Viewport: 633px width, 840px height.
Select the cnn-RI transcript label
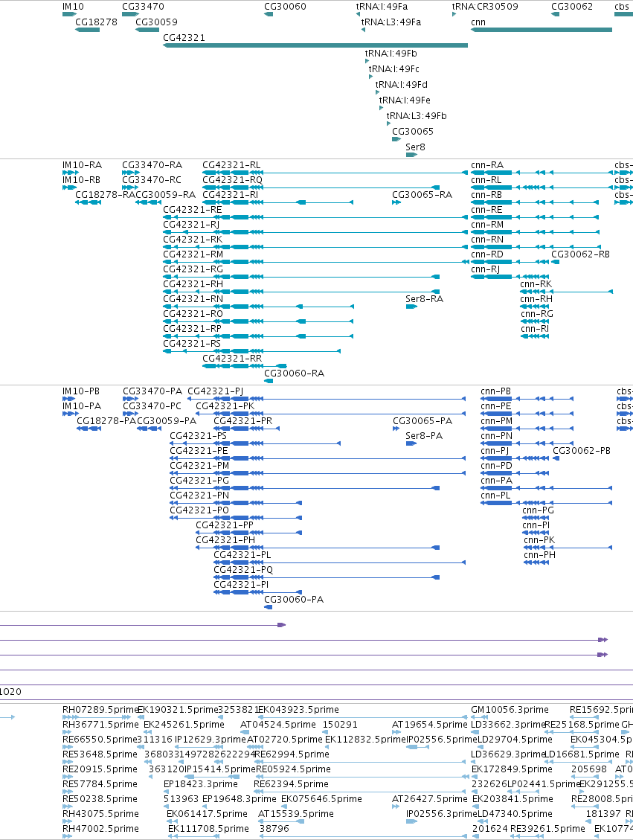pyautogui.click(x=535, y=329)
